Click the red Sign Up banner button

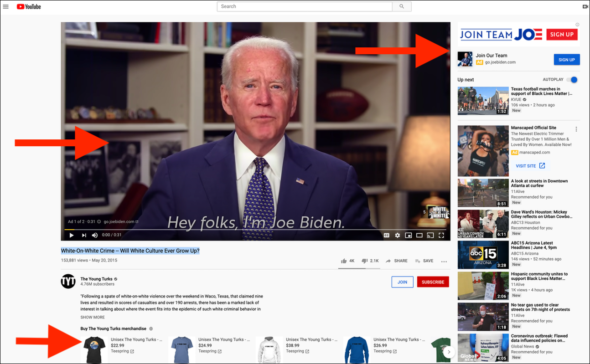562,35
